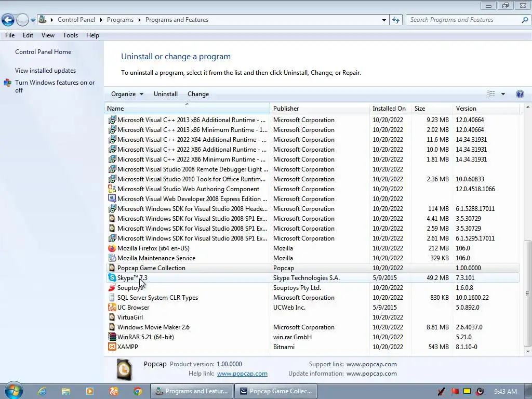The width and height of the screenshot is (532, 399).
Task: Open Turn Windows features on or off
Action: [55, 86]
